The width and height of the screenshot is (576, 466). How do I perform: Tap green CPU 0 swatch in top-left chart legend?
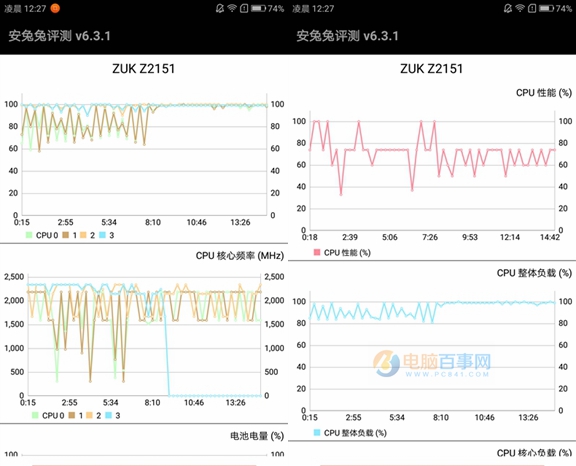[29, 235]
